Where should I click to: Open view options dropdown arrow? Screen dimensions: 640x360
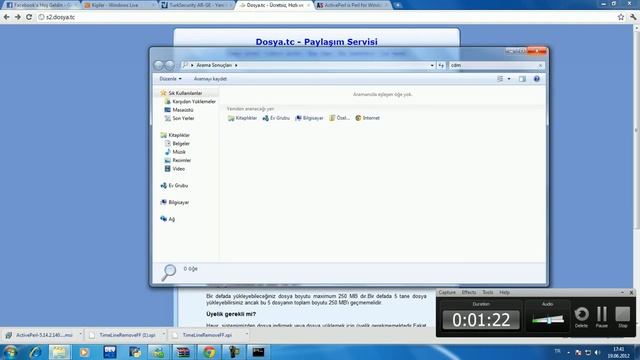(x=509, y=79)
